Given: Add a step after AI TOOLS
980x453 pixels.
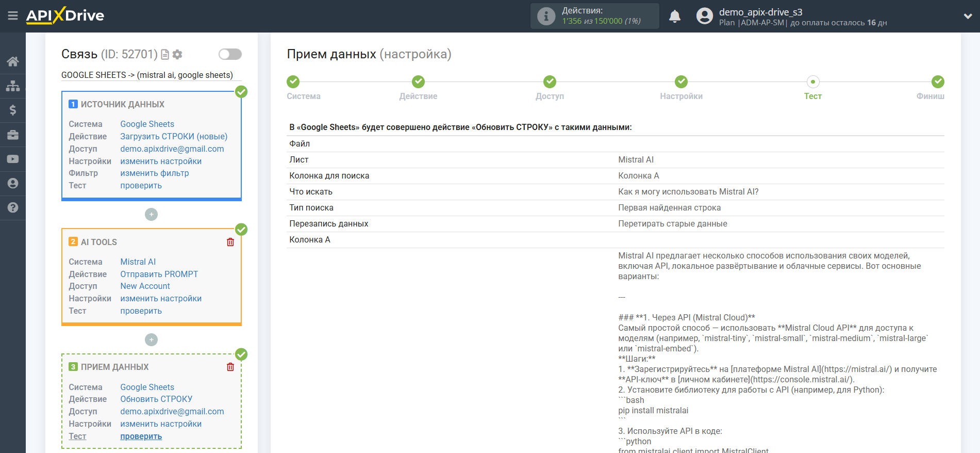Looking at the screenshot, I should [x=151, y=339].
